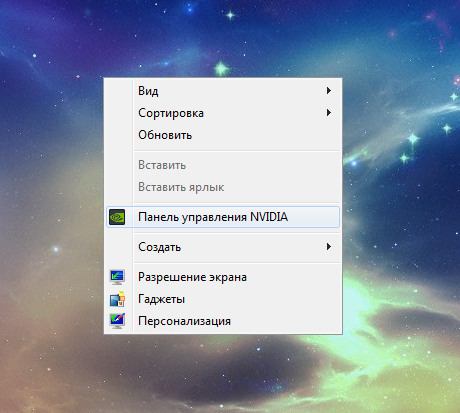Click the NVIDIA logo icon in menu
Image resolution: width=460 pixels, height=413 pixels.
(117, 217)
